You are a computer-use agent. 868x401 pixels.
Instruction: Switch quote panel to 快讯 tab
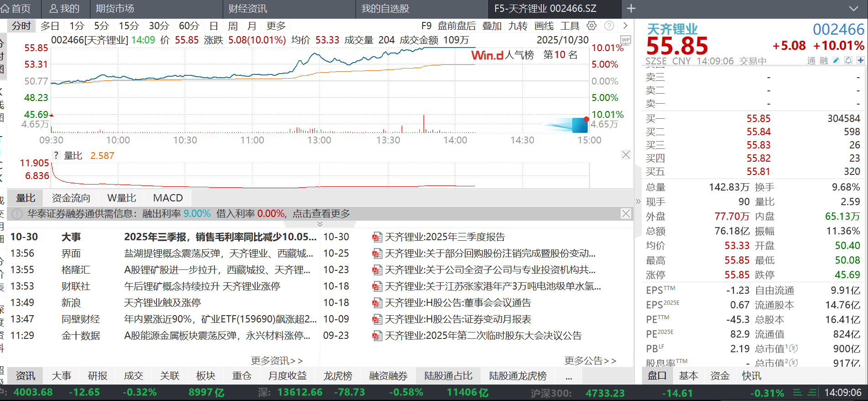[x=751, y=376]
